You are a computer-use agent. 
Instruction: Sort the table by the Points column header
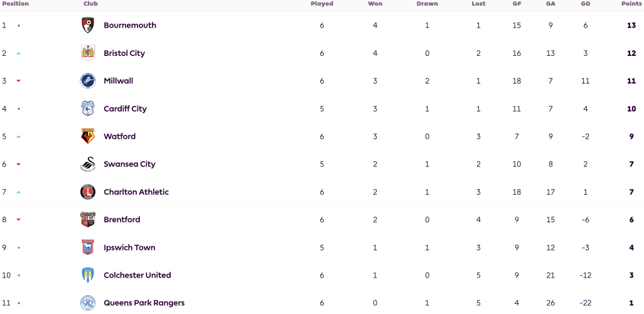632,4
